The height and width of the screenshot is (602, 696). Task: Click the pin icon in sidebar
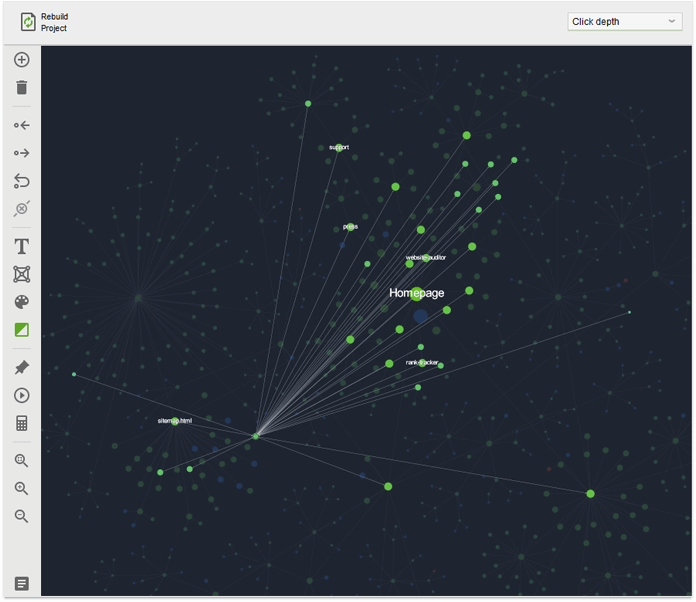(x=22, y=368)
